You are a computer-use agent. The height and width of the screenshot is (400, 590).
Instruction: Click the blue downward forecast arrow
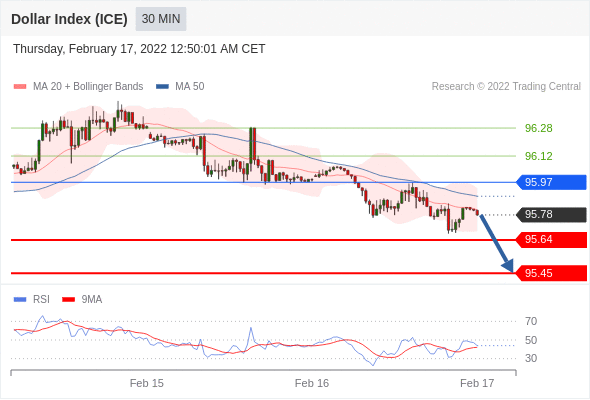click(496, 243)
